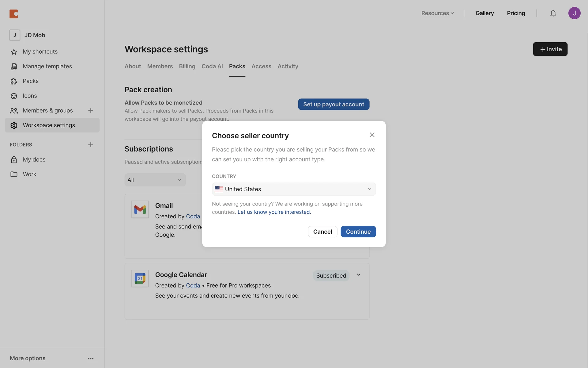Open Manage templates in sidebar
This screenshot has height=368, width=588.
(x=47, y=66)
